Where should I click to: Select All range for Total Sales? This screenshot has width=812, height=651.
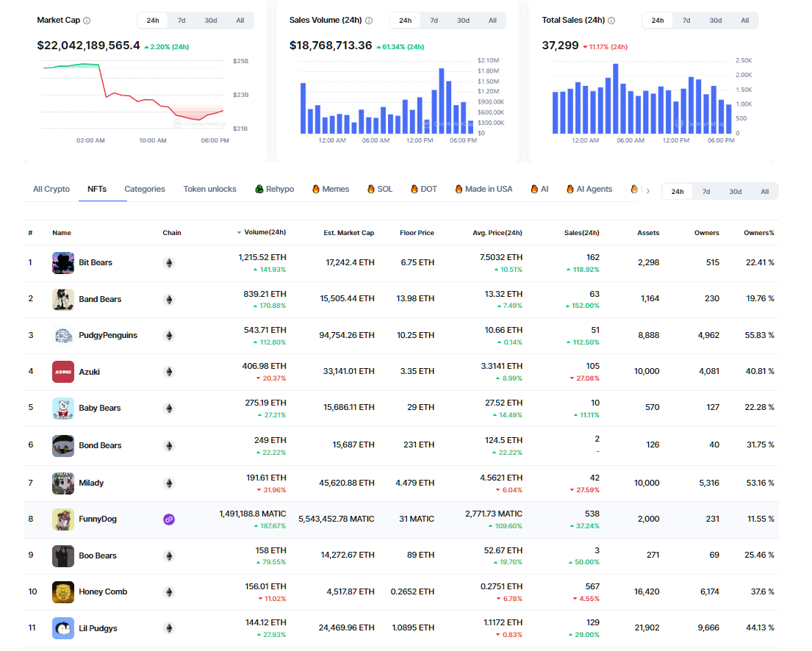[x=744, y=21]
